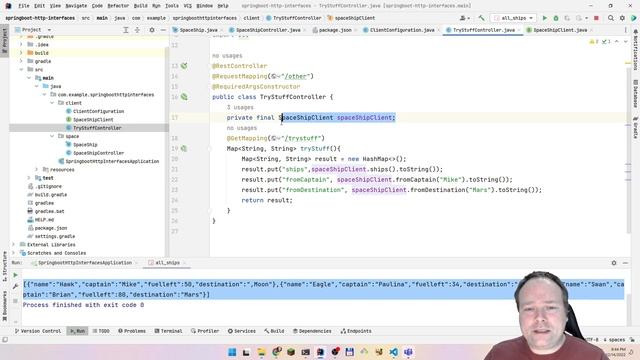Click the gutter icon beside the tryStuff method
This screenshot has width=640, height=360.
184,149
